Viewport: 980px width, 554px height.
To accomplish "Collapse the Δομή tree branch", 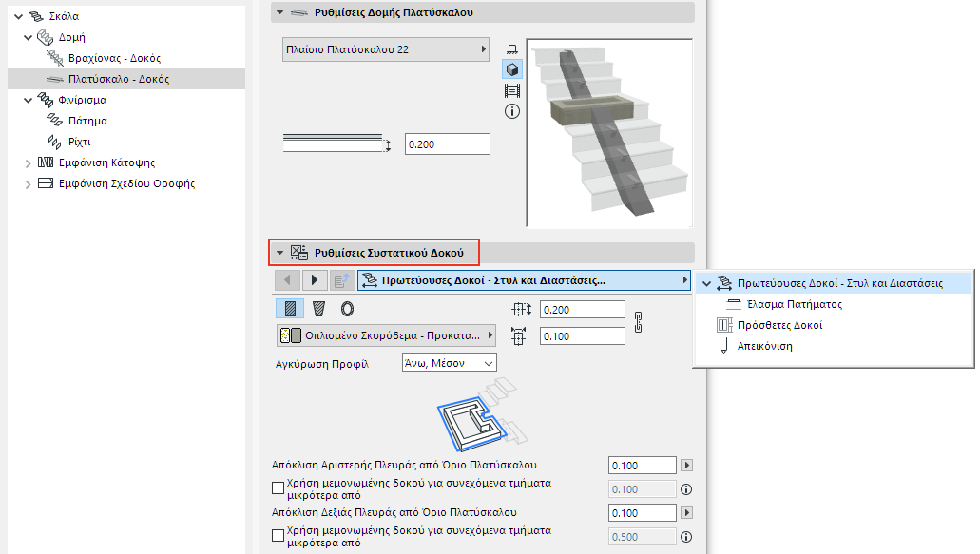I will pyautogui.click(x=29, y=37).
